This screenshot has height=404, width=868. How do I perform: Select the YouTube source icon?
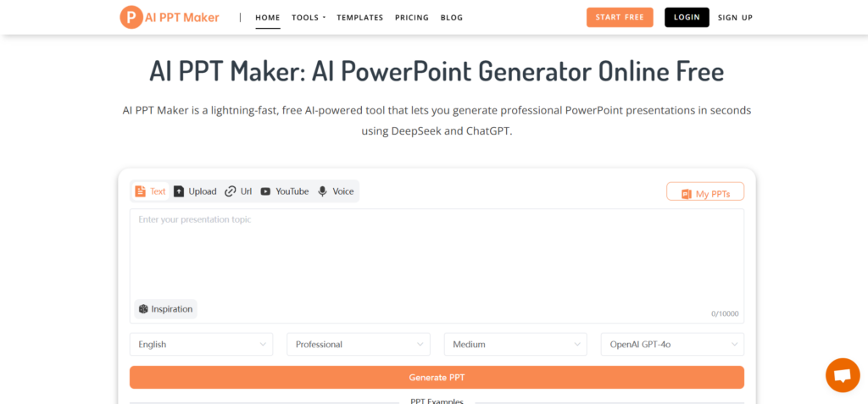point(266,191)
